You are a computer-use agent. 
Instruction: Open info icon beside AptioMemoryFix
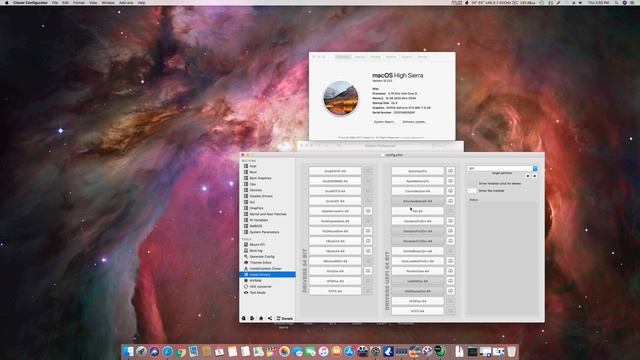click(x=451, y=181)
